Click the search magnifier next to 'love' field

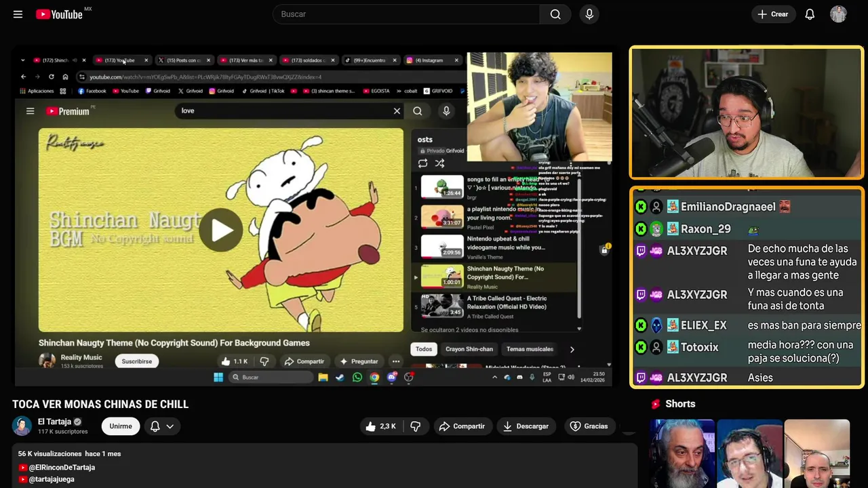tap(418, 111)
